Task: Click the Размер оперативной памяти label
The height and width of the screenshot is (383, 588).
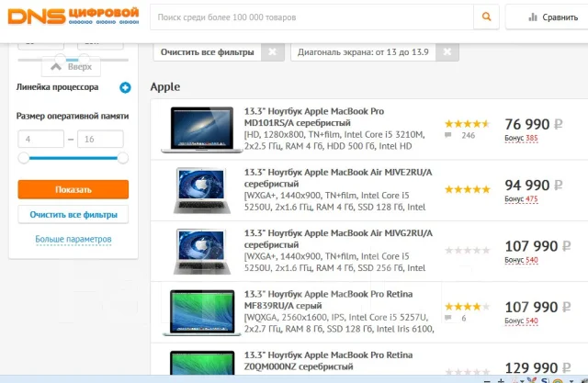Action: click(x=73, y=116)
